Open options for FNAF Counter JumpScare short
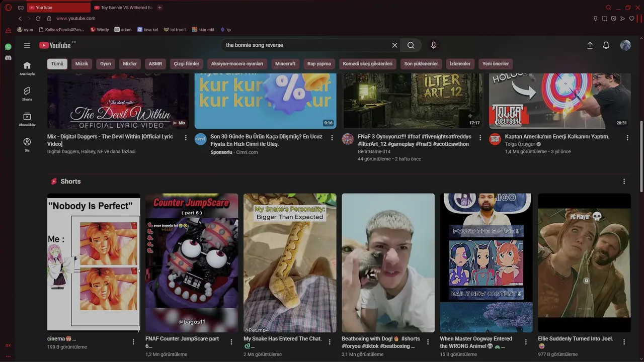 (x=231, y=342)
